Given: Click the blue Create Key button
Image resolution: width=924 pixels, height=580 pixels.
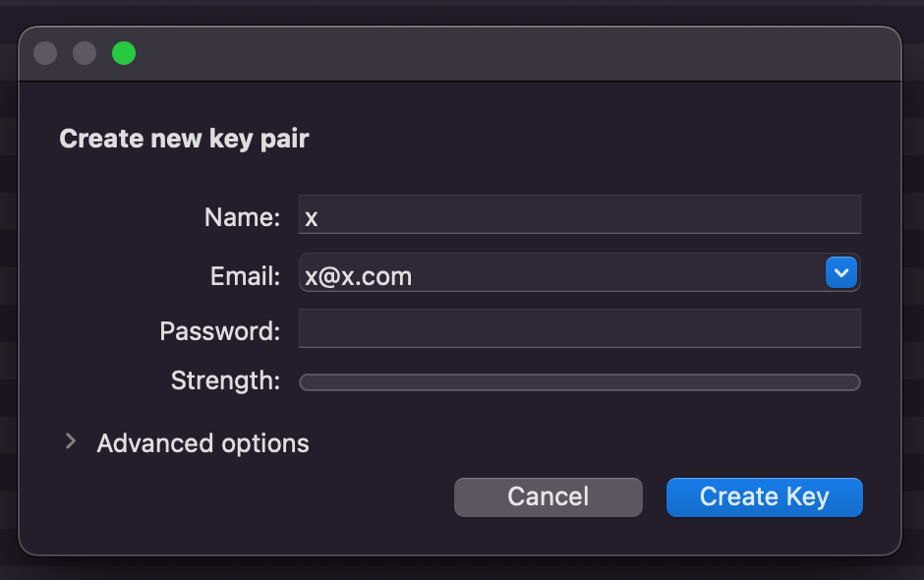Looking at the screenshot, I should click(765, 496).
